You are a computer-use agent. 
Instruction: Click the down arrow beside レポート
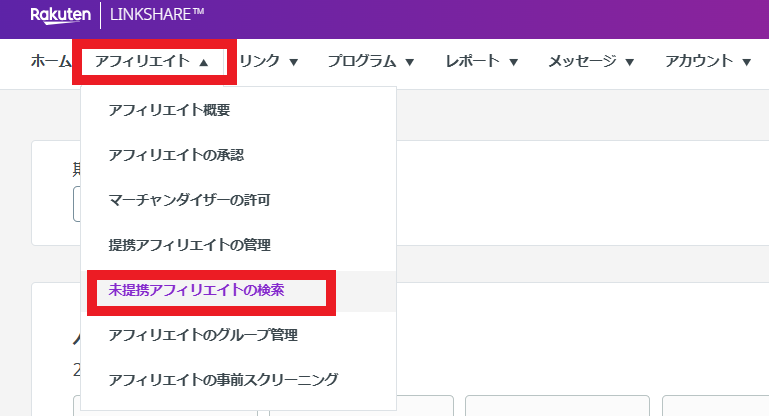click(x=513, y=63)
